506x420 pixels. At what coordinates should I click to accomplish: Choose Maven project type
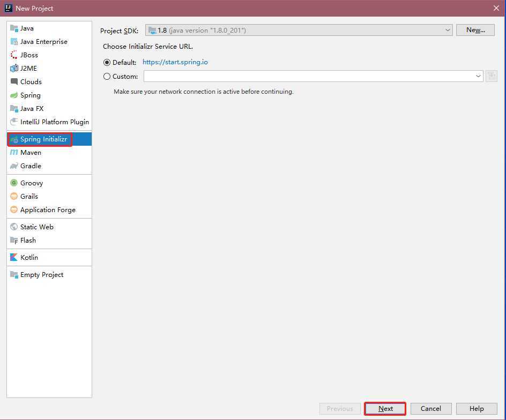tap(49, 153)
